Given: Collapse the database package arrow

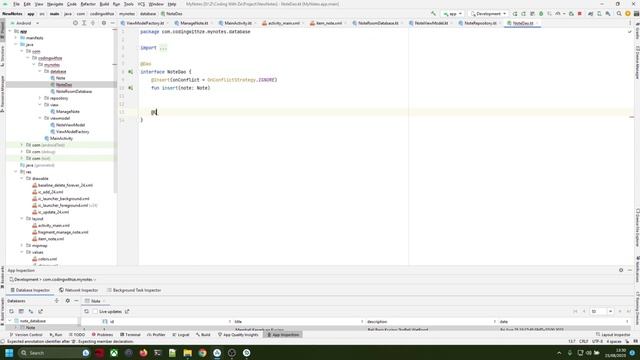Looking at the screenshot, I should tap(40, 71).
